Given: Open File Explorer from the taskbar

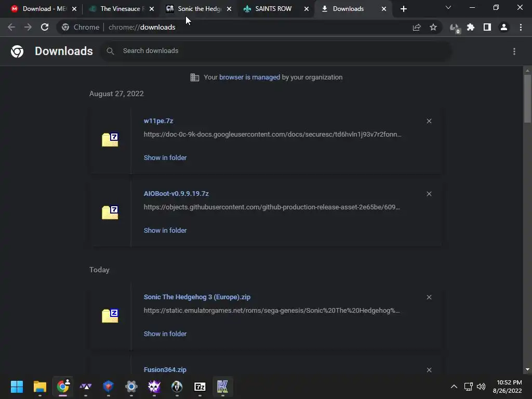Looking at the screenshot, I should (x=39, y=387).
